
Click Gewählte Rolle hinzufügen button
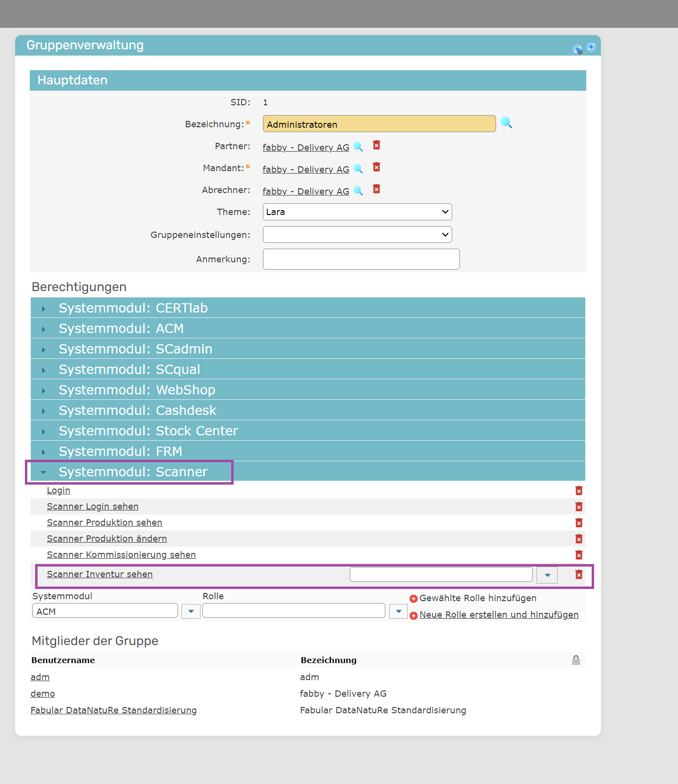(477, 598)
